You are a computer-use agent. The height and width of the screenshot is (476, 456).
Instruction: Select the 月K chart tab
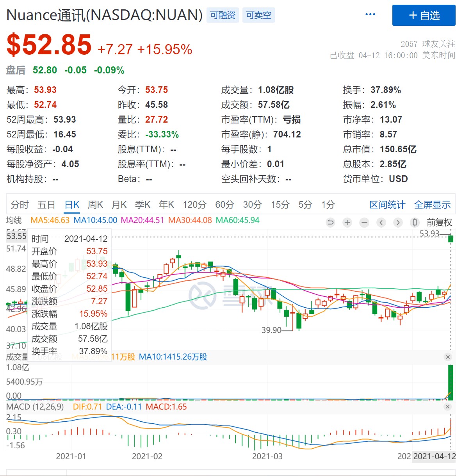coord(119,205)
